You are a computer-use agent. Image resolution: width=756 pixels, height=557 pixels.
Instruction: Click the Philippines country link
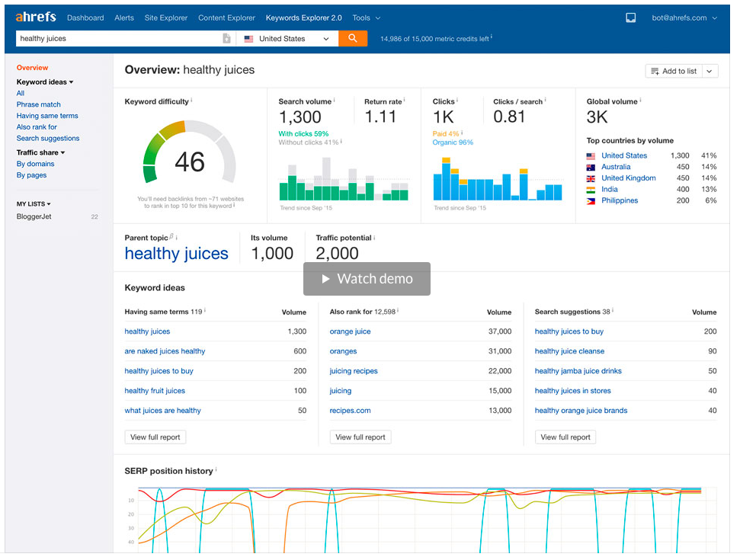[620, 200]
